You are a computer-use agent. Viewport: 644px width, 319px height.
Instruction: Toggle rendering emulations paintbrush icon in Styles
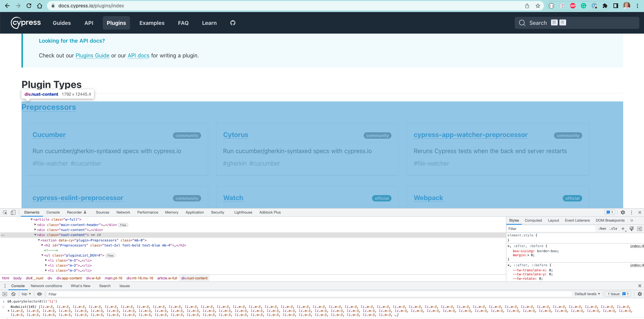[x=632, y=229]
